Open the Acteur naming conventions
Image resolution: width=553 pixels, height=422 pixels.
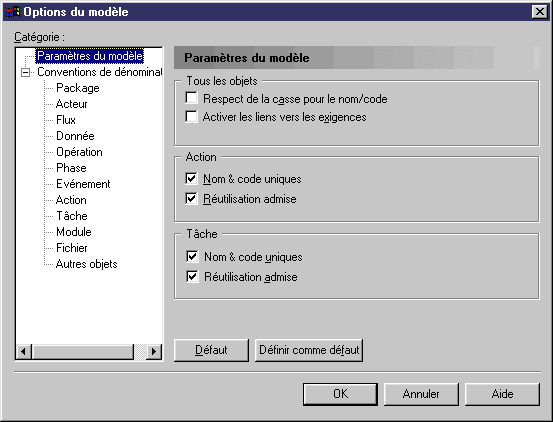(x=72, y=104)
